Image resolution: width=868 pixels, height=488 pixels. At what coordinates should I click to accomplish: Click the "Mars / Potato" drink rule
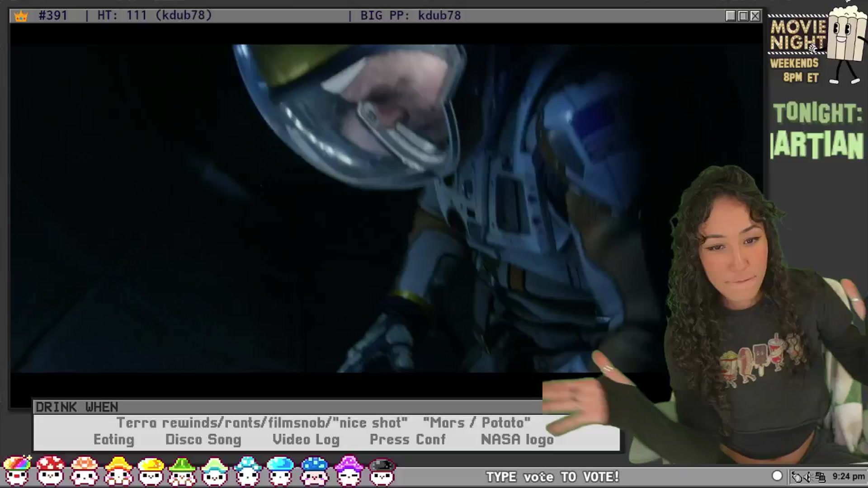[476, 423]
